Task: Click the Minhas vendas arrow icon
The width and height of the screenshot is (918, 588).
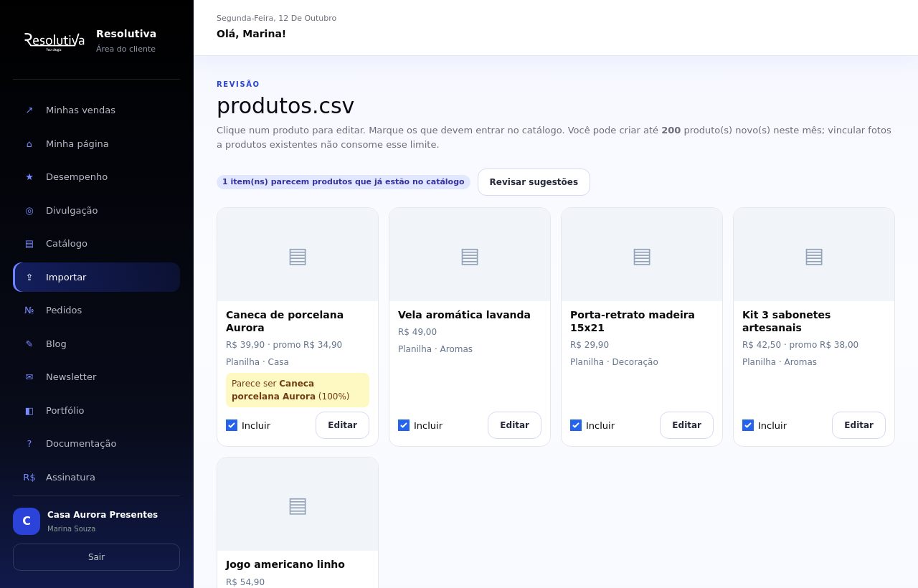Action: [x=29, y=110]
